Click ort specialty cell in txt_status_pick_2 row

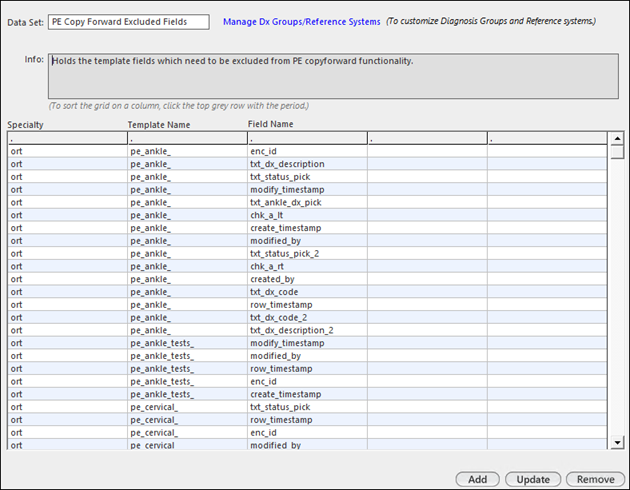pos(67,253)
